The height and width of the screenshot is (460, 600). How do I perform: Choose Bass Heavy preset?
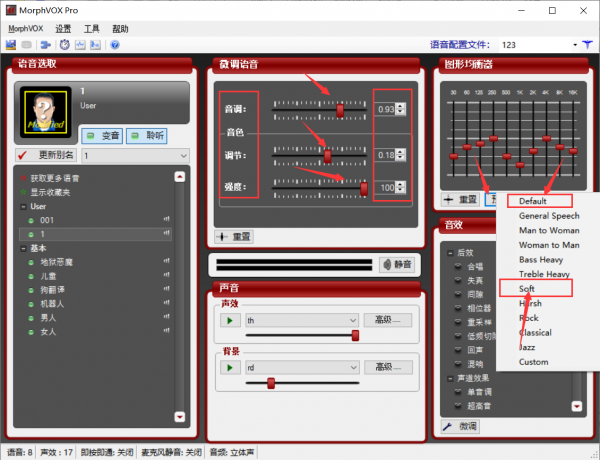[541, 260]
